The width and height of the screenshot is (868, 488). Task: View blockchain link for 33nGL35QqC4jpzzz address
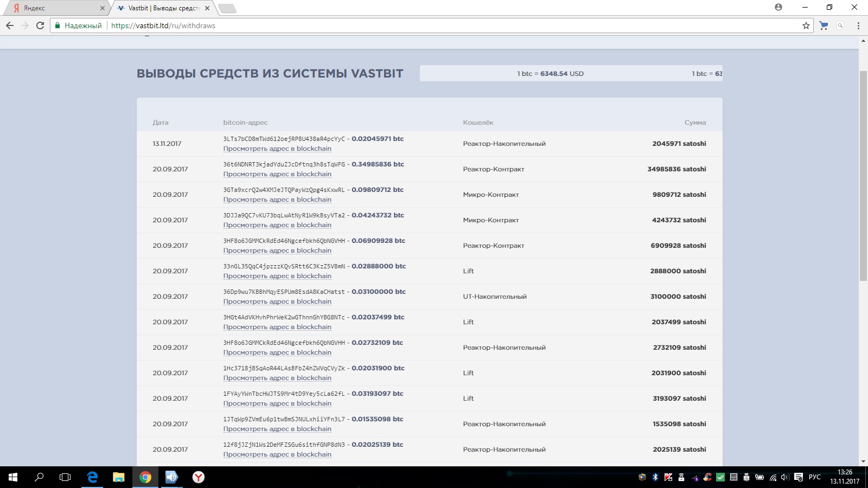277,276
